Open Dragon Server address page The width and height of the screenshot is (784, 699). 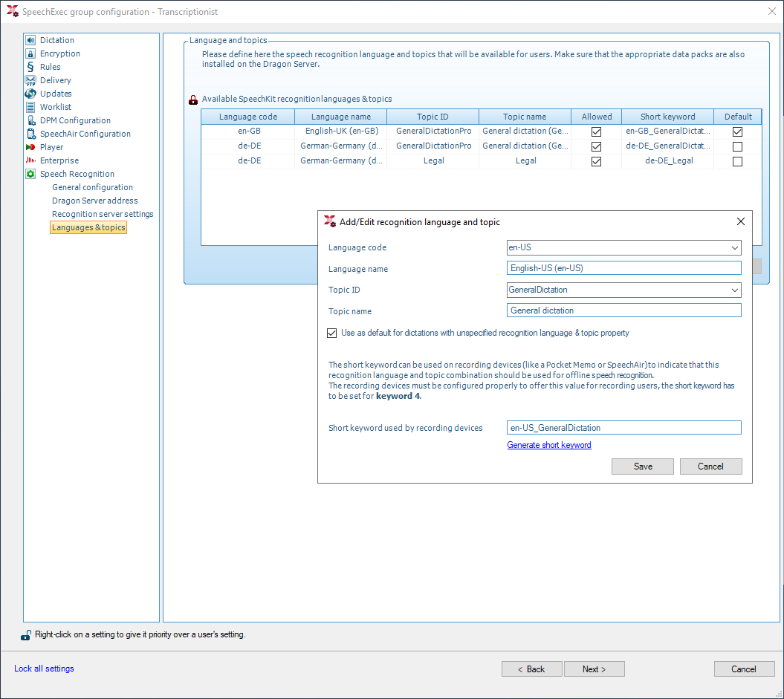[94, 201]
